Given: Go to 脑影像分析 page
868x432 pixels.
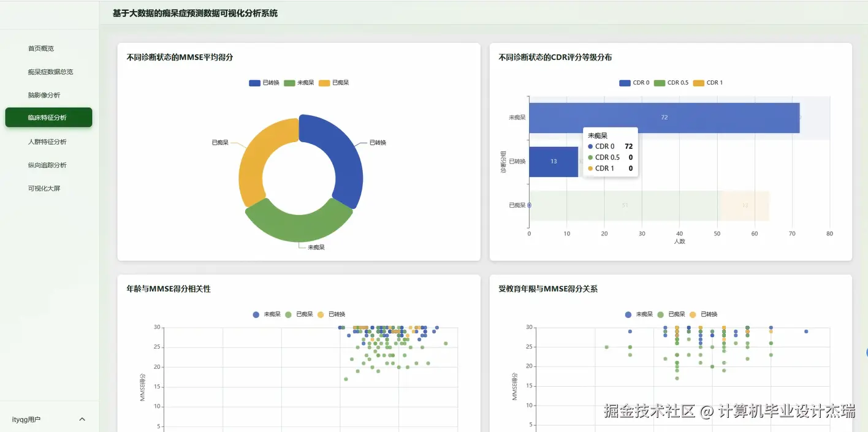Looking at the screenshot, I should pyautogui.click(x=44, y=95).
